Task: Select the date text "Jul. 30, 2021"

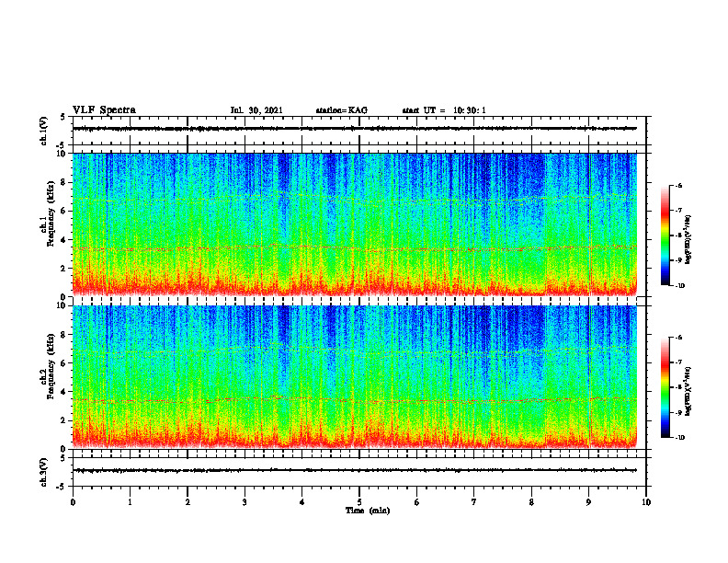Action: click(x=256, y=110)
